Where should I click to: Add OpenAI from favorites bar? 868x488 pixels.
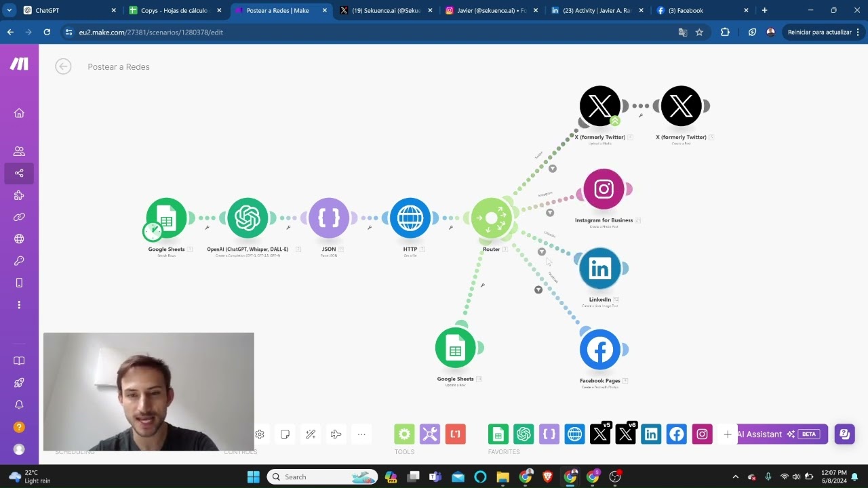tap(524, 434)
